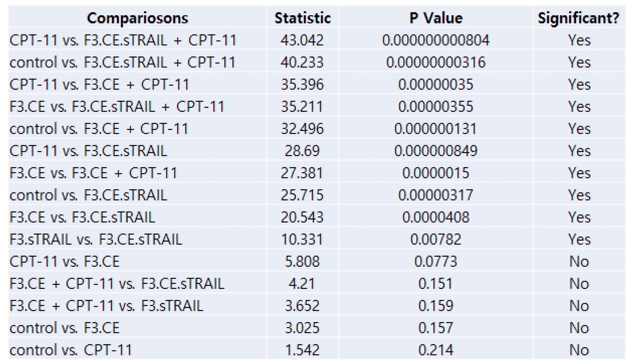Click statistic value 1.542
This screenshot has width=632, height=364.
point(302,350)
